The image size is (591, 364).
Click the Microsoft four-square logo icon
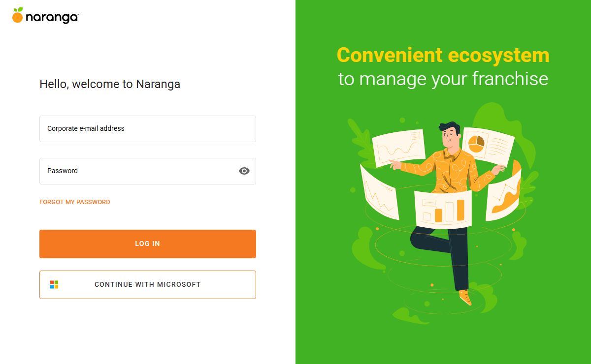pyautogui.click(x=54, y=284)
